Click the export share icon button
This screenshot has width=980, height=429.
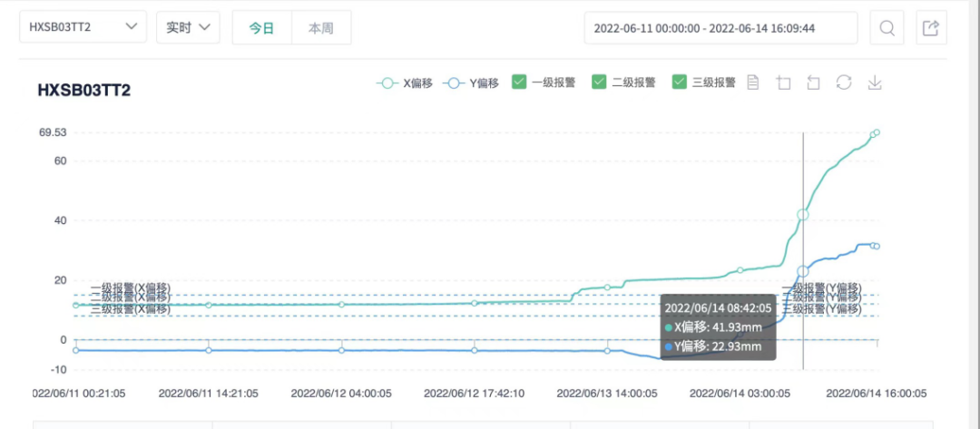(931, 28)
